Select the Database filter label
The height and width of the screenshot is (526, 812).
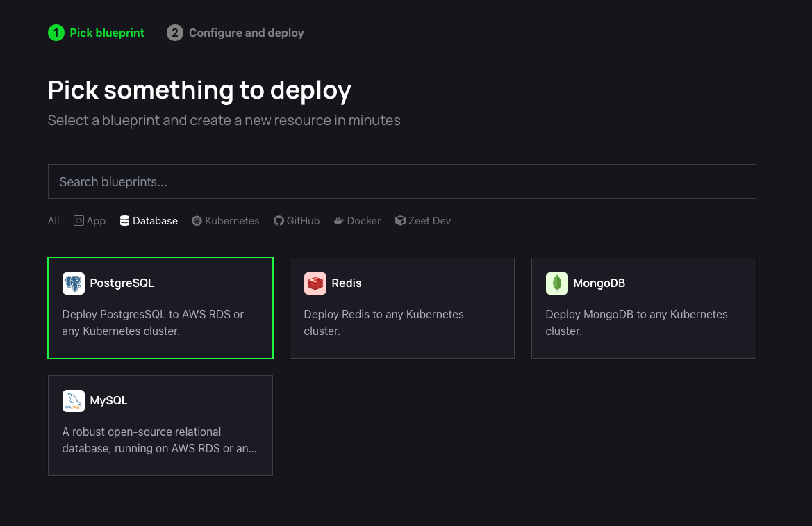pyautogui.click(x=155, y=221)
